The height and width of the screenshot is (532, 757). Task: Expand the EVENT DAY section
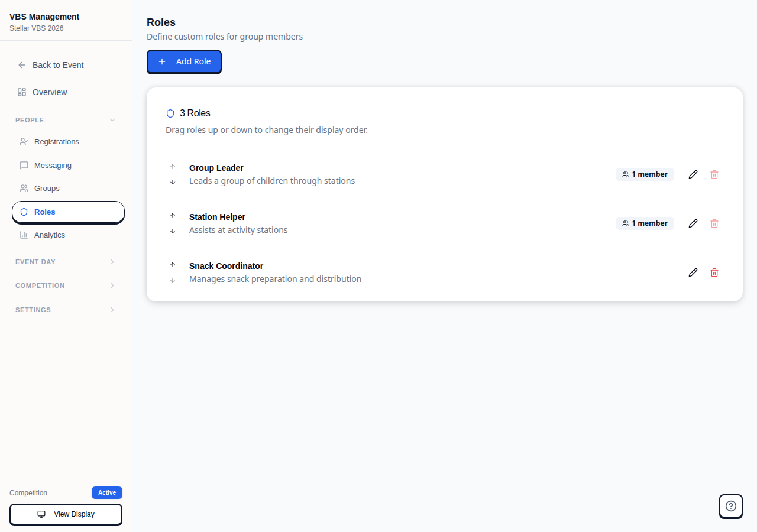(112, 261)
